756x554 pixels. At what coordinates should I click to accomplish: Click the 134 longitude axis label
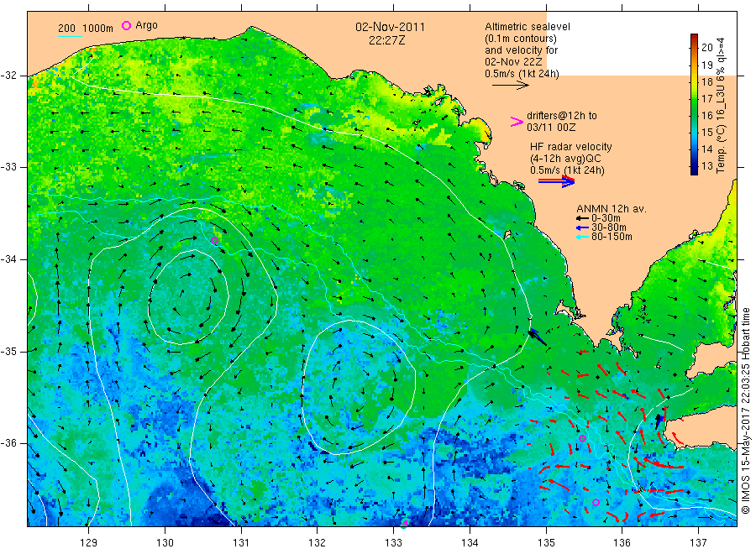click(x=470, y=543)
